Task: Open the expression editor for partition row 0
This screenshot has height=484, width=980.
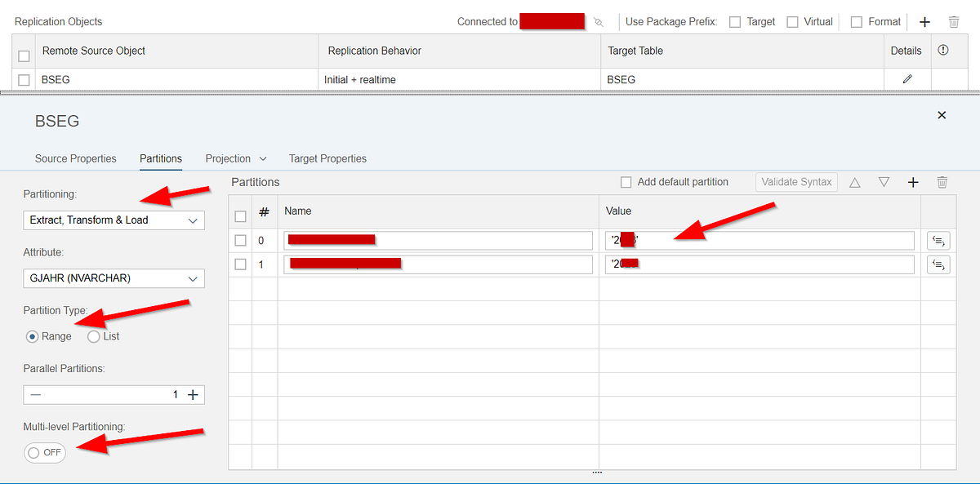Action: coord(938,240)
